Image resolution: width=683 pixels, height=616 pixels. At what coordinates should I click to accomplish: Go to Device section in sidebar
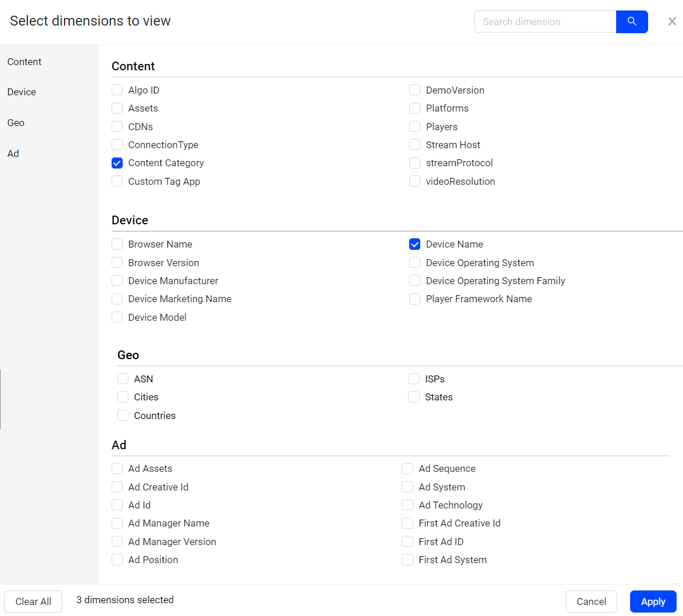tap(22, 92)
